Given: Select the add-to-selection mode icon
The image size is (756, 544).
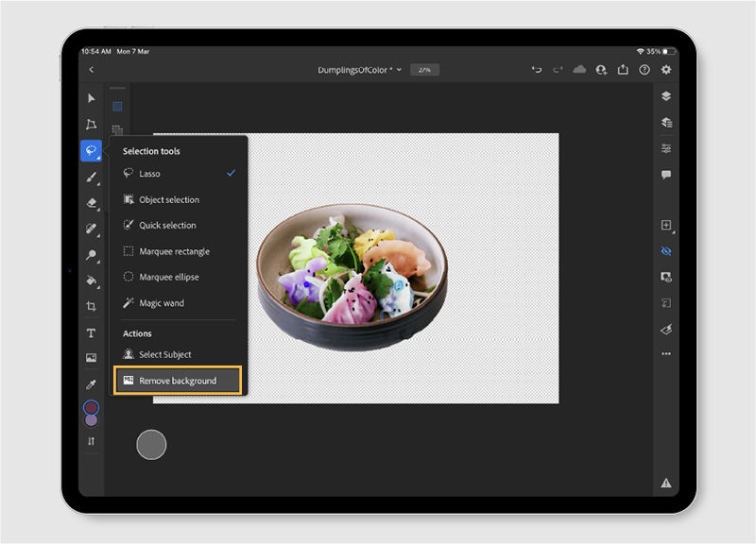Looking at the screenshot, I should click(x=117, y=129).
